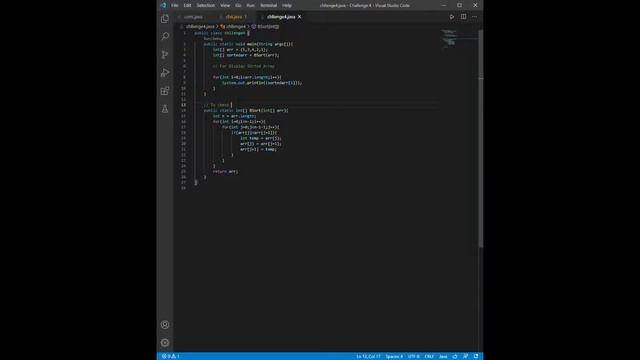640x360 pixels.
Task: Click the editor vertical scrollbar
Action: click(480, 139)
